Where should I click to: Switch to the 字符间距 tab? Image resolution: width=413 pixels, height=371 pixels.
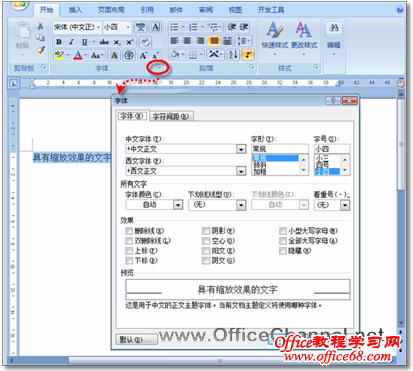tap(171, 116)
